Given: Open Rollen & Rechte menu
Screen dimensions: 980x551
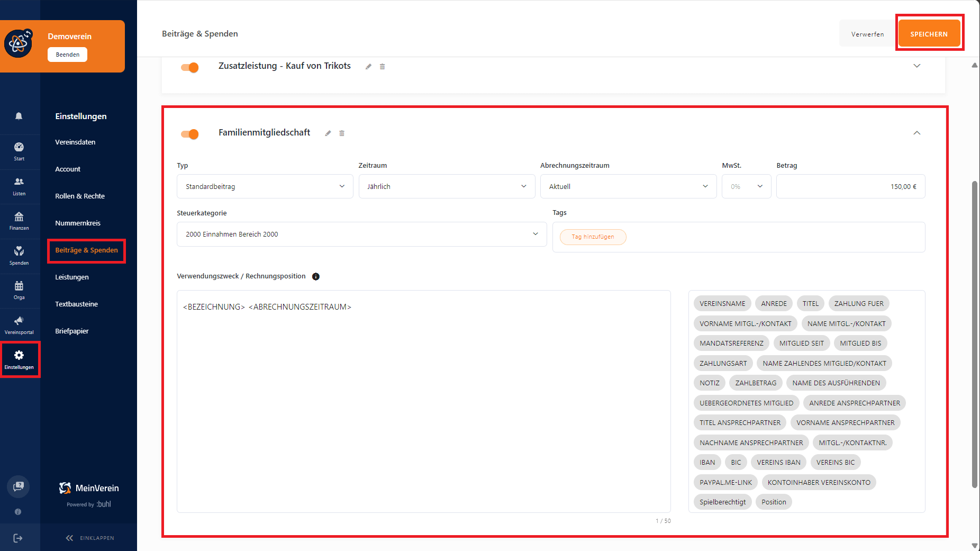Looking at the screenshot, I should coord(80,196).
